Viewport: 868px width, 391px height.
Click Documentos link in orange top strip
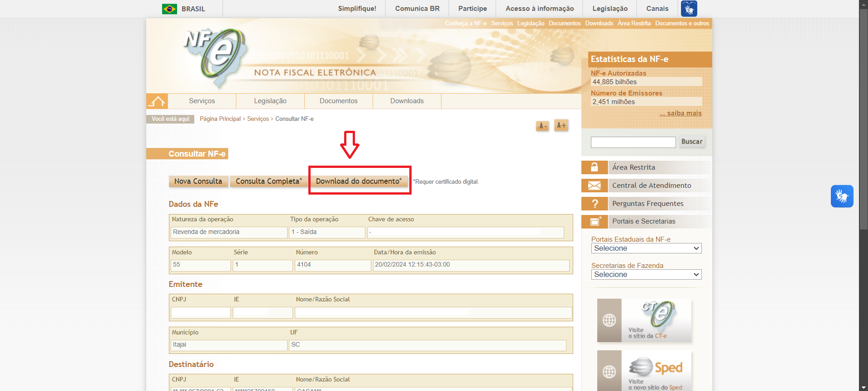pos(565,24)
